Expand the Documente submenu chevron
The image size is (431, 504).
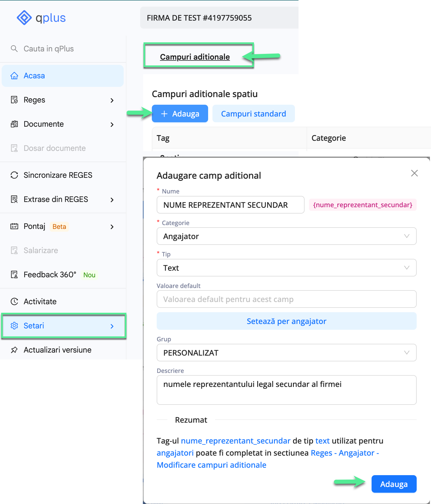click(x=112, y=124)
